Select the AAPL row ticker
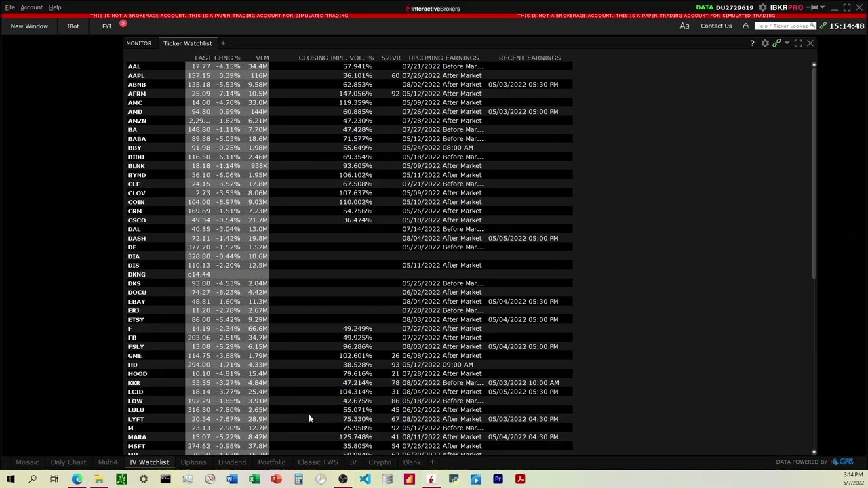Viewport: 868px width, 488px height. tap(136, 75)
